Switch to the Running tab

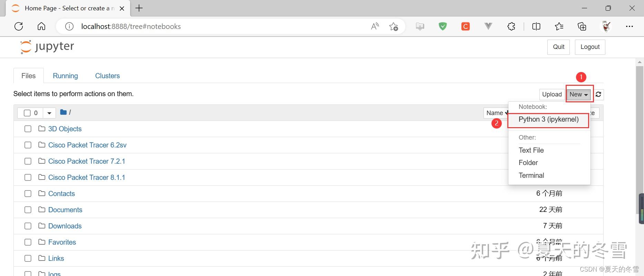[65, 76]
